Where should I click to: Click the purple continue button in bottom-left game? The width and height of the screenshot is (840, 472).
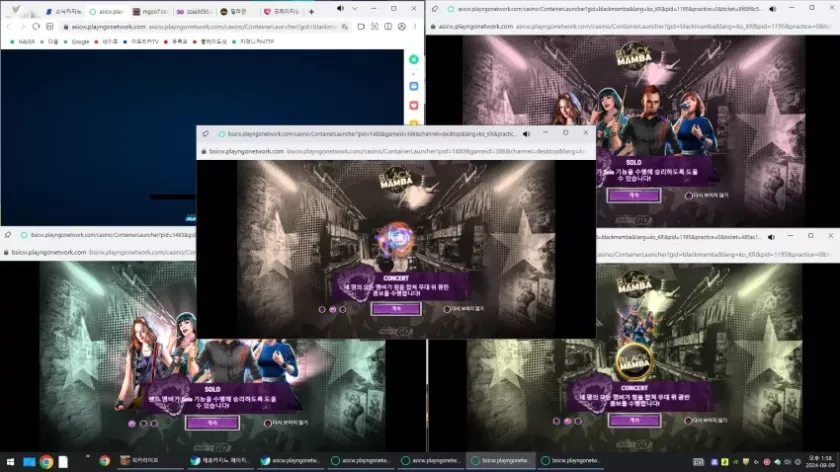(212, 423)
